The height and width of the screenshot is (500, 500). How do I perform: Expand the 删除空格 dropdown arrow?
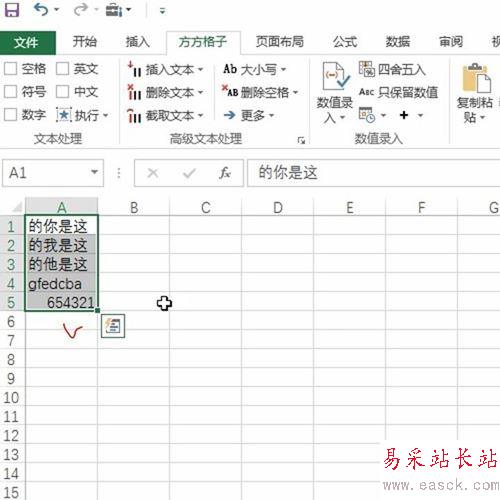click(295, 92)
